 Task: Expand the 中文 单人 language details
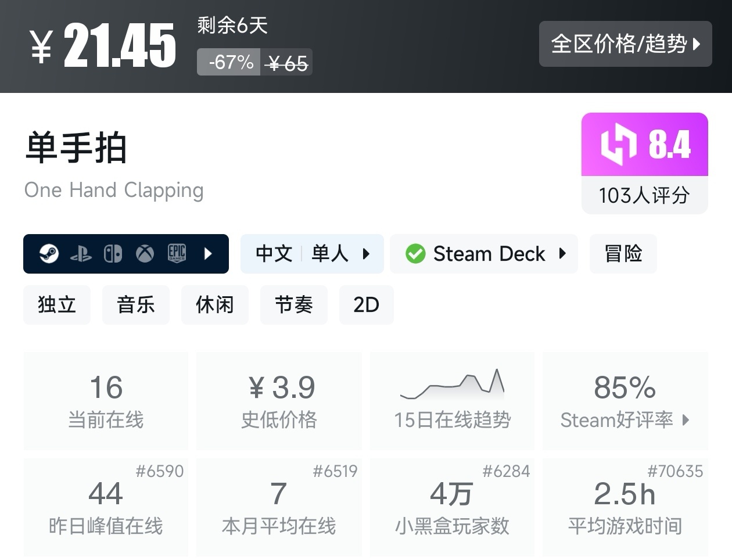coord(312,254)
